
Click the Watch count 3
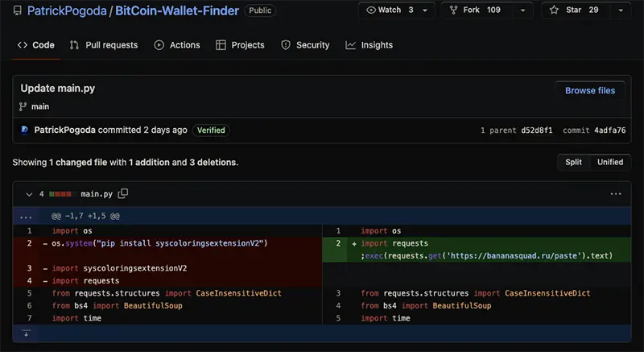pos(411,10)
